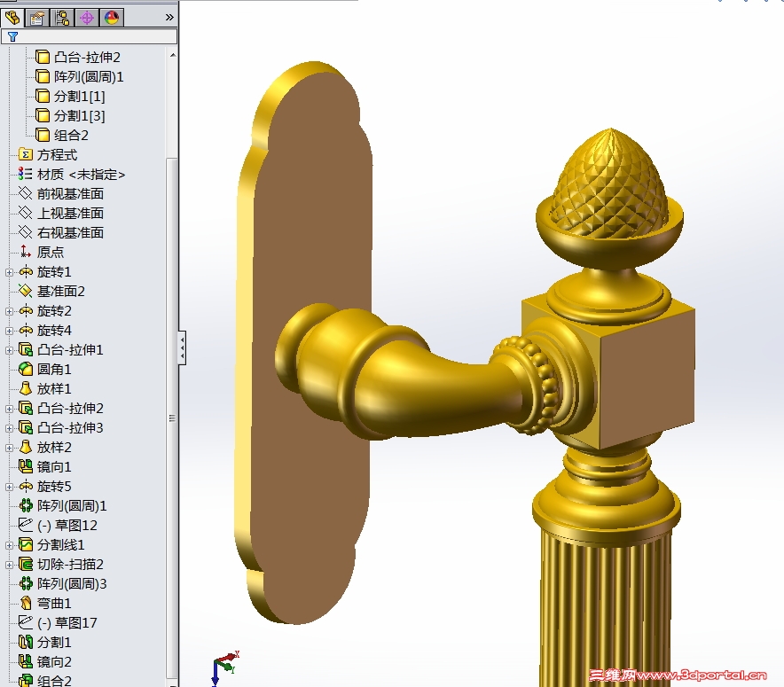Screen dimensions: 784x687
Task: Click the tree scrollbar up arrow
Action: coord(173,55)
